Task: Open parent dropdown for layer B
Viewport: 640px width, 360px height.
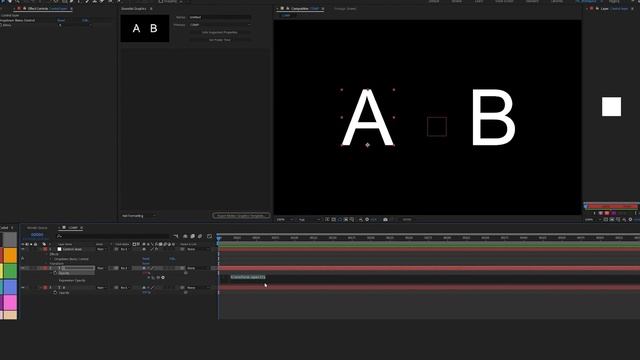Action: click(x=198, y=287)
